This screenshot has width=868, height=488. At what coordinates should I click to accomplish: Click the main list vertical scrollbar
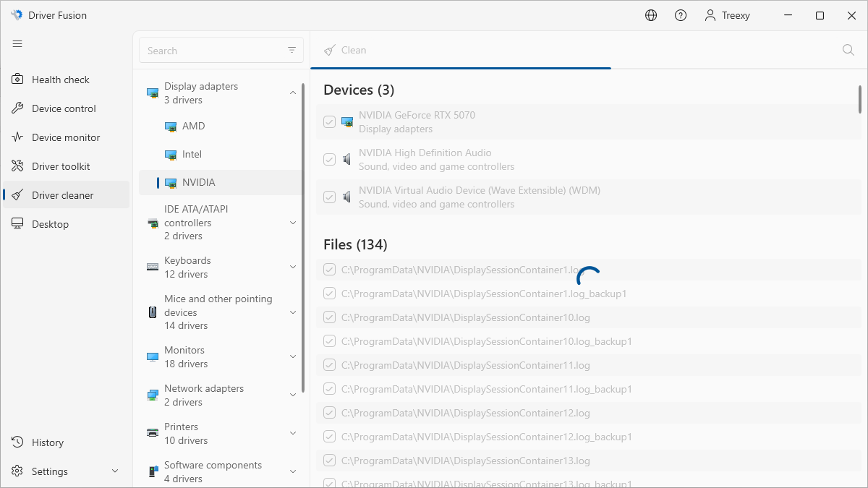(x=860, y=100)
